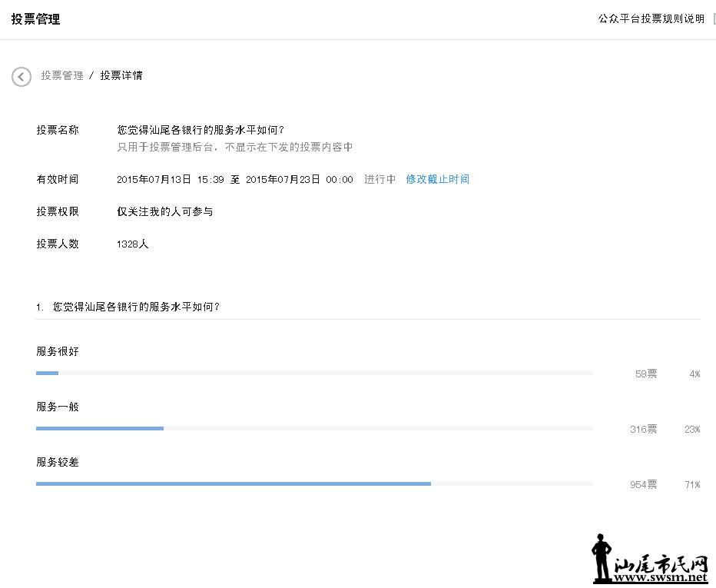The width and height of the screenshot is (716, 588).
Task: Click the 投票管理 page title
Action: [34, 18]
